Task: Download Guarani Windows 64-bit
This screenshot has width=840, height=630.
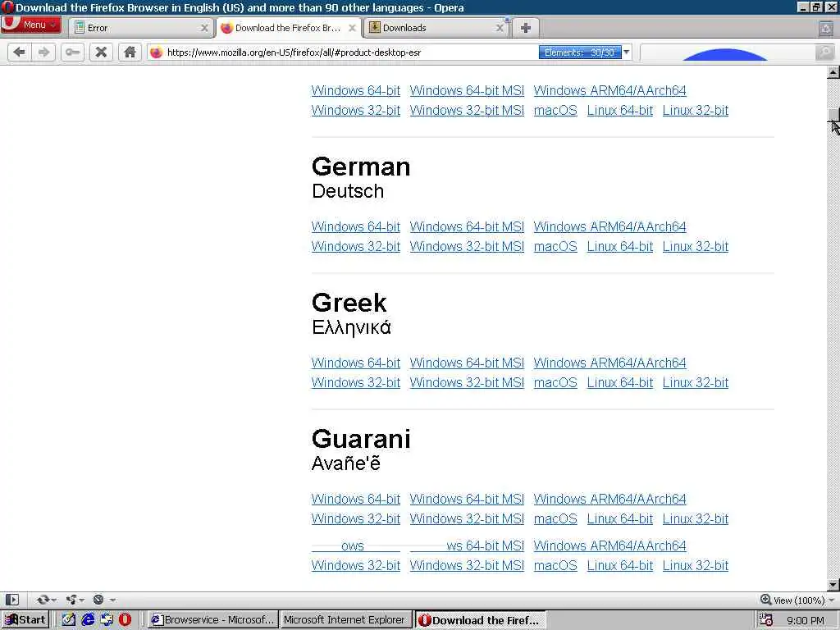Action: coord(356,499)
